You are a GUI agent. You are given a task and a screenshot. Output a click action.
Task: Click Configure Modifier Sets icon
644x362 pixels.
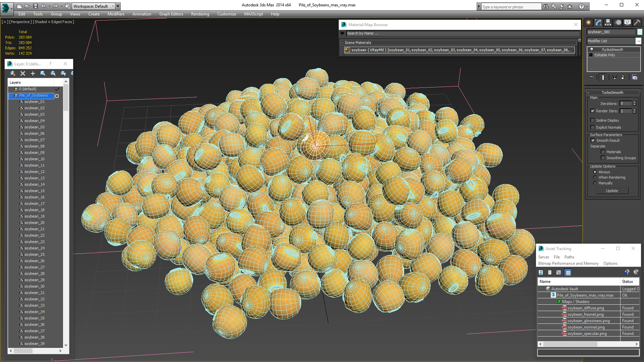pos(635,77)
